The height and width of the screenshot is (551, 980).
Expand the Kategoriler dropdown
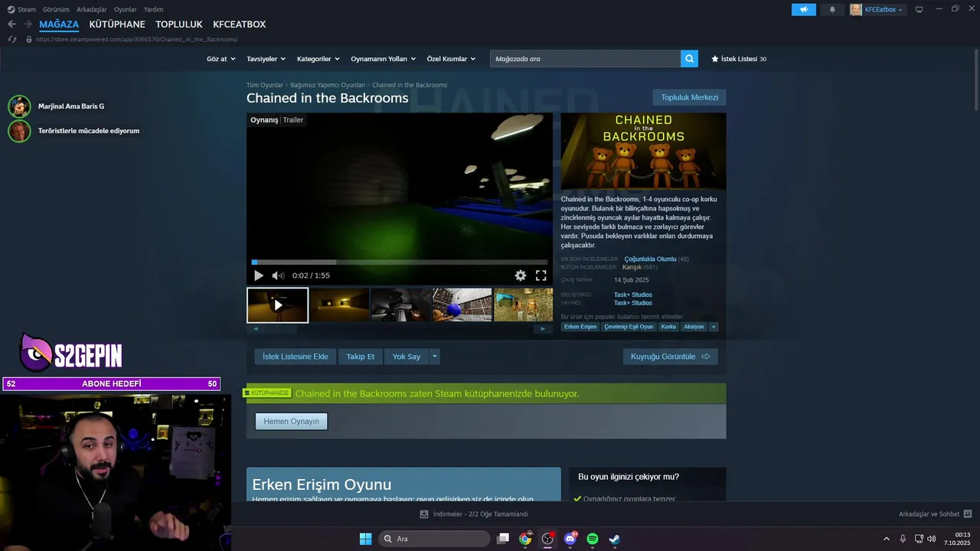pyautogui.click(x=318, y=59)
